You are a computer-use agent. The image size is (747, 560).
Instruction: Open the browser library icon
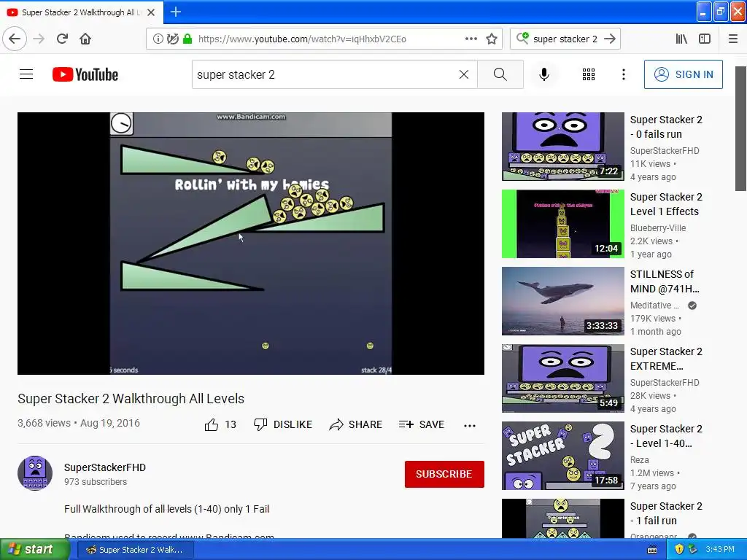(681, 39)
